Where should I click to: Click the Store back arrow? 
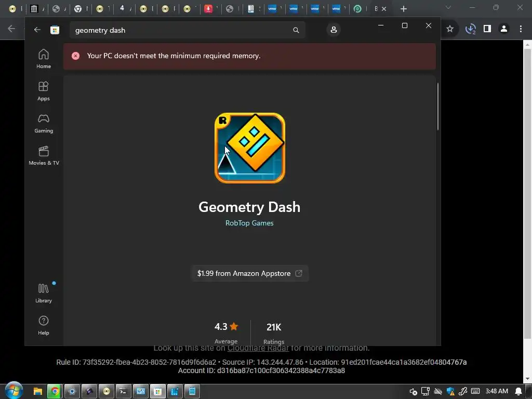[x=37, y=30]
